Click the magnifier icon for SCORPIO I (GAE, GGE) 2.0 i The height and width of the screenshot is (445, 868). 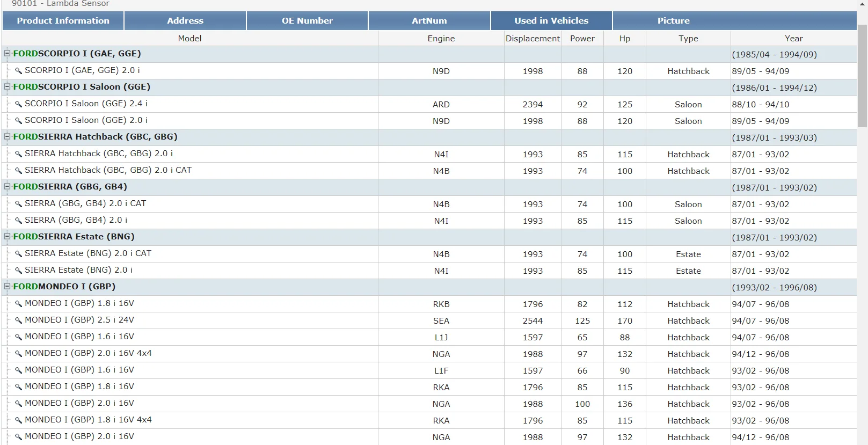(x=18, y=71)
